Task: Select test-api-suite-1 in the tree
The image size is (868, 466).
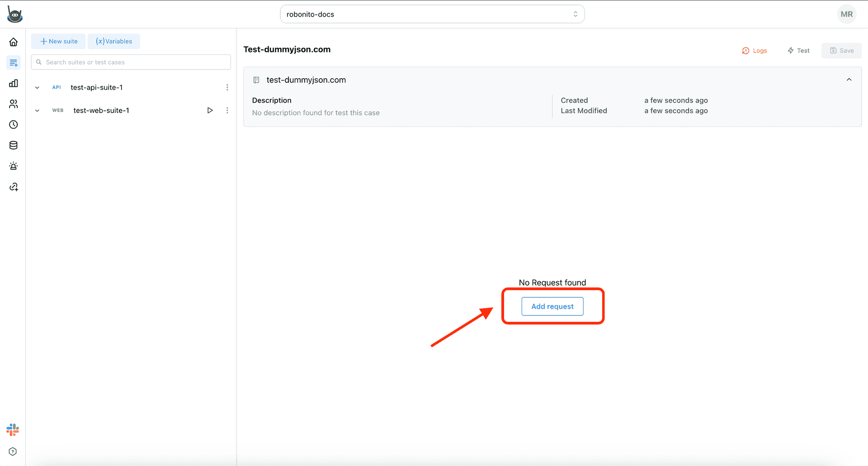Action: click(x=97, y=88)
